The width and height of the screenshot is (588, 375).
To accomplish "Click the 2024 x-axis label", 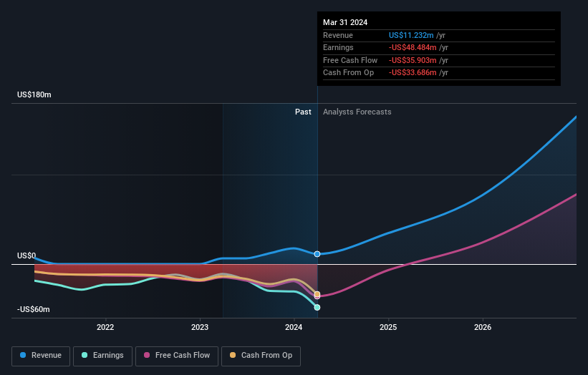I will (x=294, y=328).
